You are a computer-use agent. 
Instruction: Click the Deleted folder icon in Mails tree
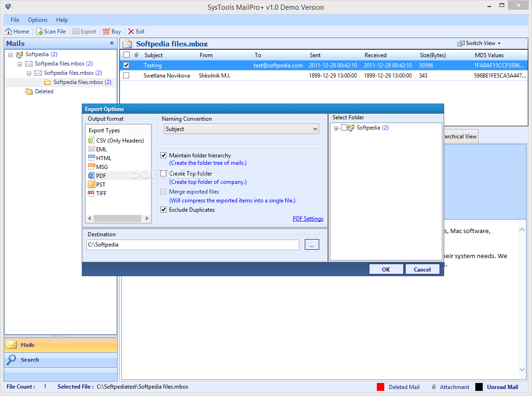click(x=29, y=91)
